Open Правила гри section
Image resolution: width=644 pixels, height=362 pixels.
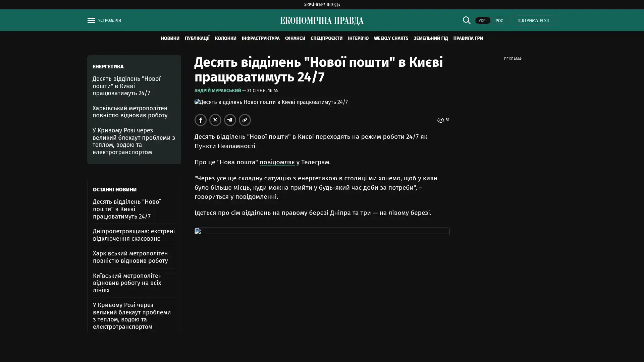pyautogui.click(x=468, y=38)
